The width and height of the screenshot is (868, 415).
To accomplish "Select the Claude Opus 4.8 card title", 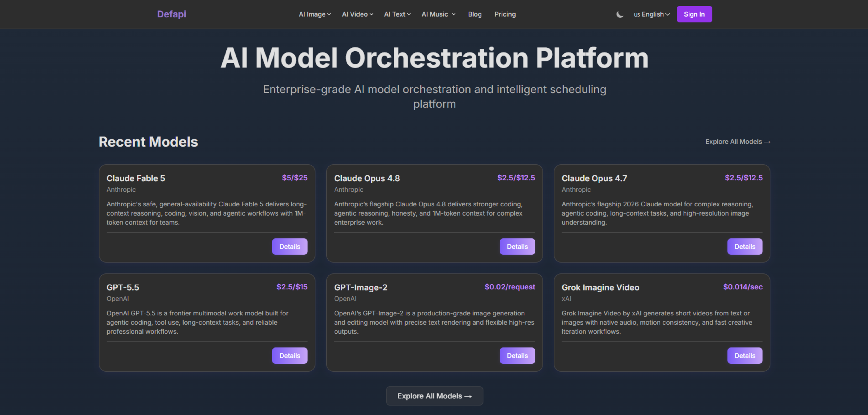I will click(x=367, y=178).
